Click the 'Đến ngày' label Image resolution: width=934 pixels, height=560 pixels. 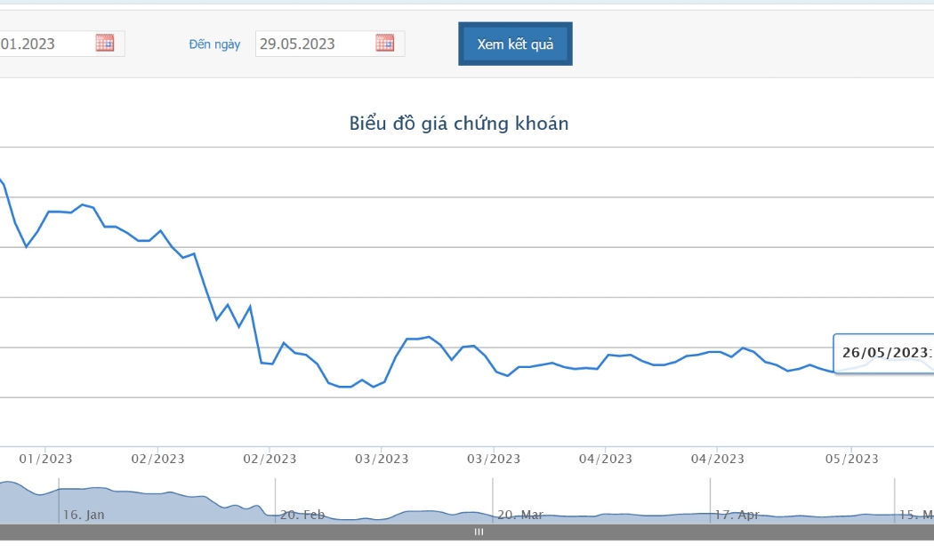click(214, 44)
